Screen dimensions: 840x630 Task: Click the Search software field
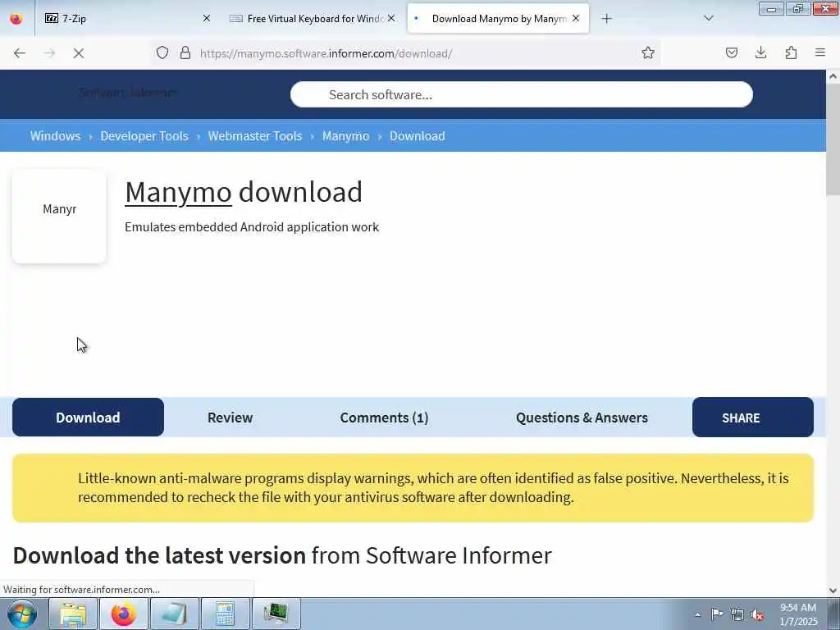point(521,95)
